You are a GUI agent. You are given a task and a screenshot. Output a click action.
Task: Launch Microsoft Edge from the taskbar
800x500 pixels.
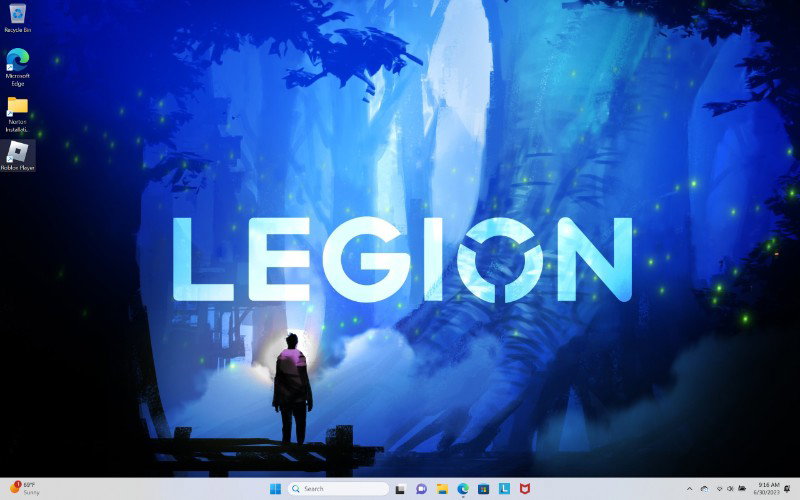[463, 489]
